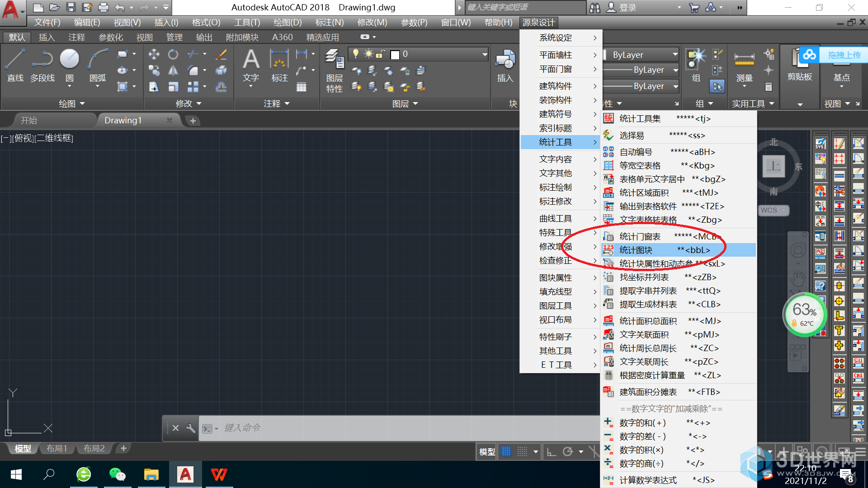This screenshot has height=488, width=868.
Task: Open the 文字内容 submenu entry
Action: [560, 159]
